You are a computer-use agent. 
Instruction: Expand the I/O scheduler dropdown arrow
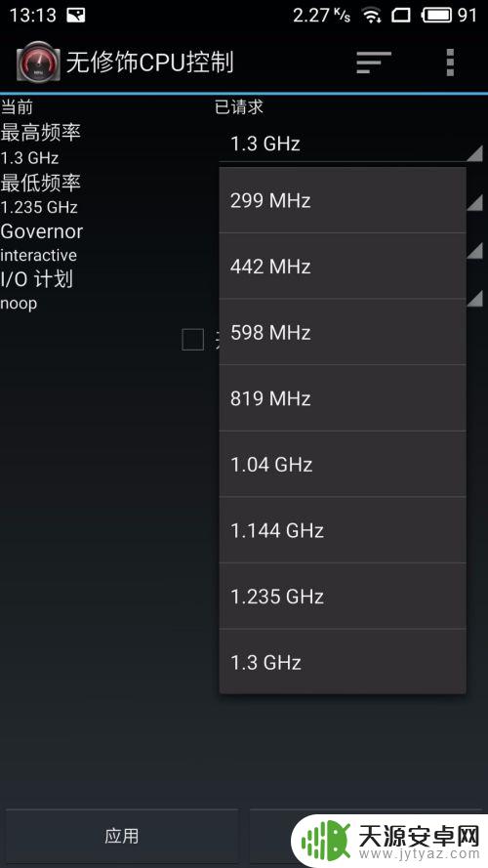click(474, 299)
